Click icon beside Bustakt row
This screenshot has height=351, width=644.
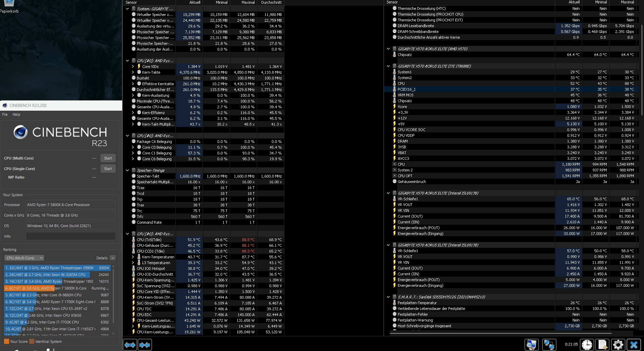point(134,78)
